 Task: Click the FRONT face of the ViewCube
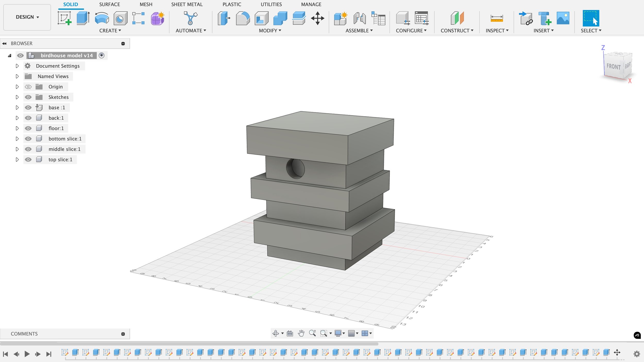(x=613, y=66)
